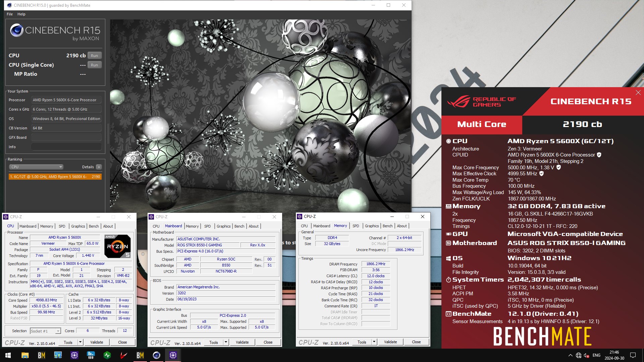Image resolution: width=644 pixels, height=362 pixels.
Task: Open the red swoosh taskbar icon
Action: coord(123,355)
